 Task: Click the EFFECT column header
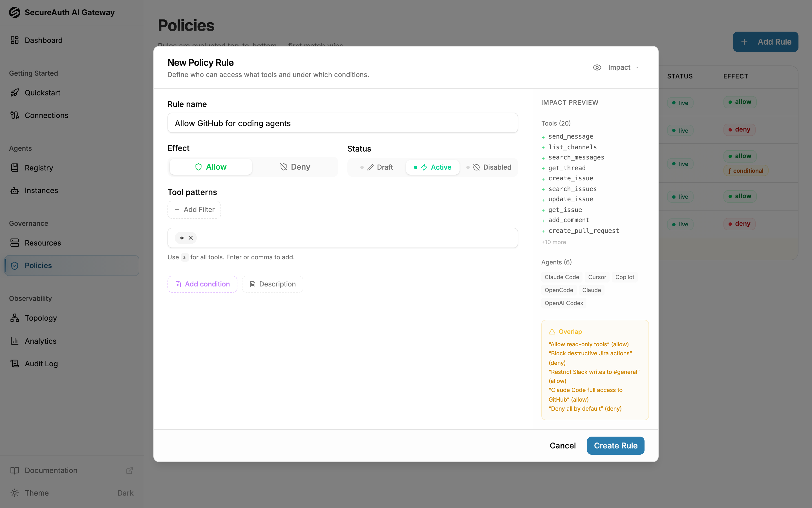coord(736,76)
